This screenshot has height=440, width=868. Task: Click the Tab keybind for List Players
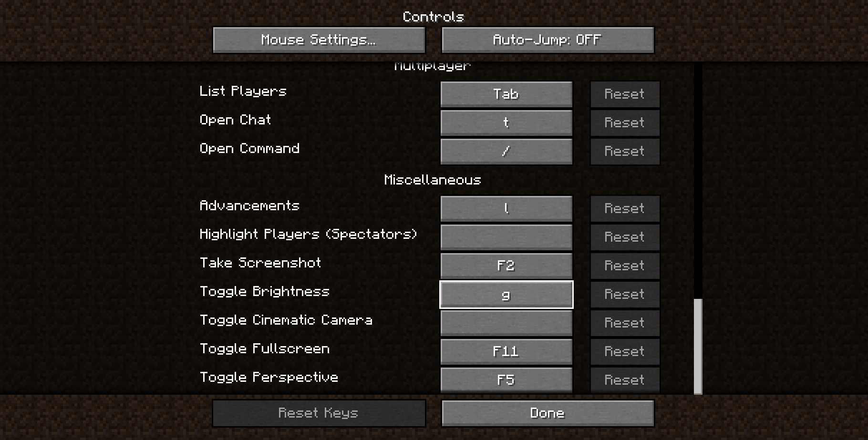pos(506,94)
